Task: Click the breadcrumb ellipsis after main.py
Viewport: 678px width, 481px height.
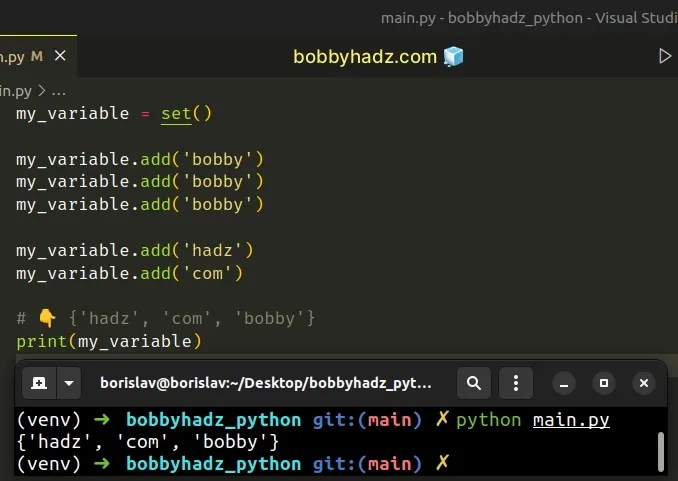Action: [x=58, y=91]
